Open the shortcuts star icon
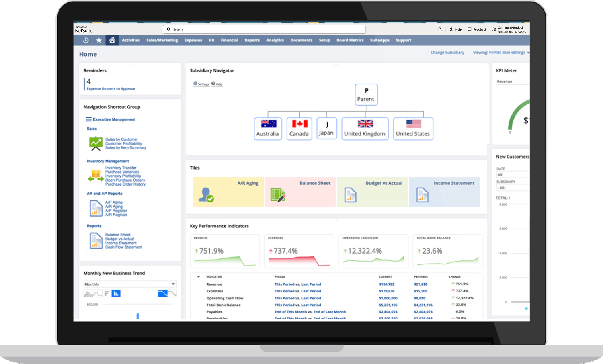This screenshot has height=364, width=603. (x=99, y=40)
